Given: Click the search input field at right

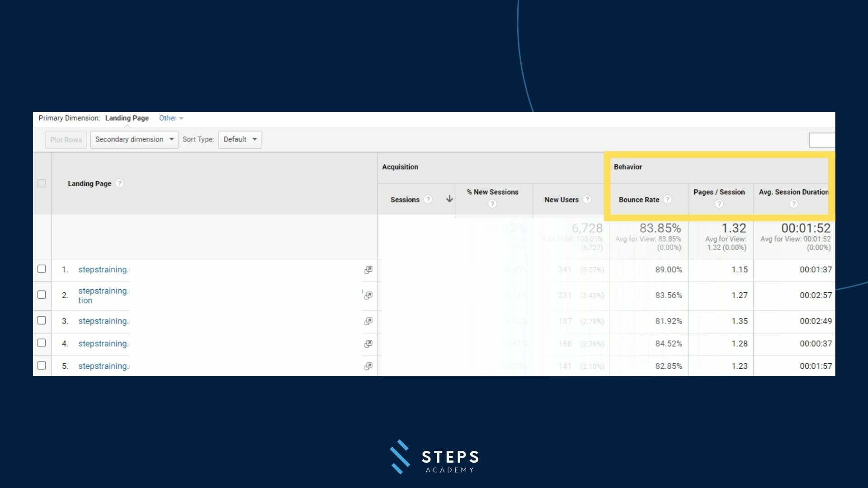Looking at the screenshot, I should pos(821,140).
